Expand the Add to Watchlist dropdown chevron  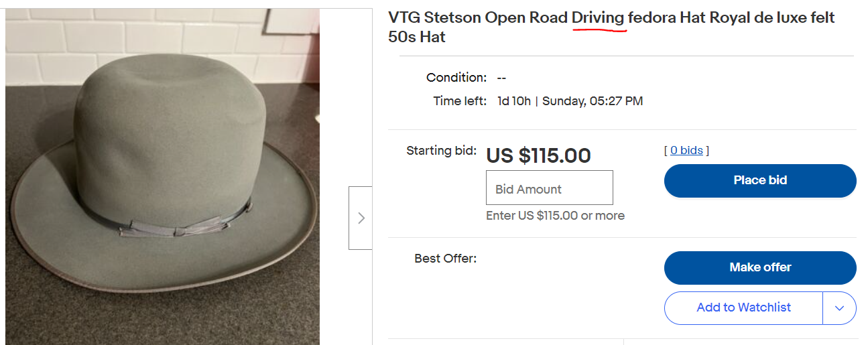pyautogui.click(x=839, y=308)
